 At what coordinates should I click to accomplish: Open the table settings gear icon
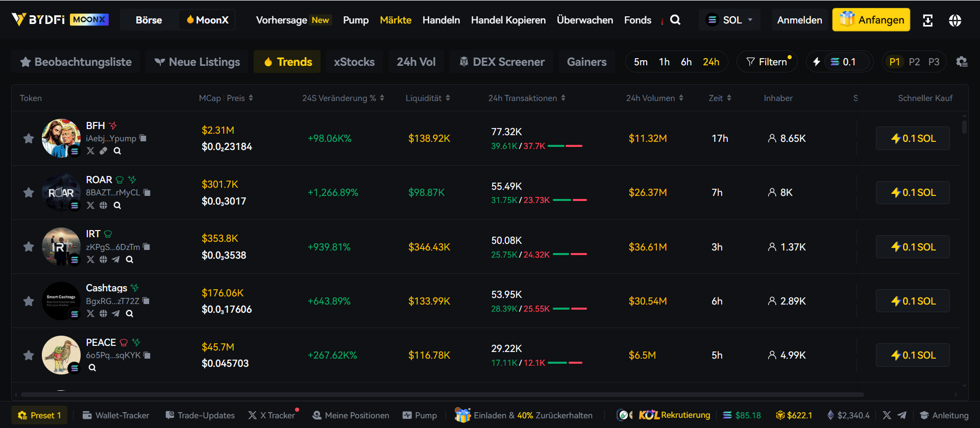pos(962,62)
